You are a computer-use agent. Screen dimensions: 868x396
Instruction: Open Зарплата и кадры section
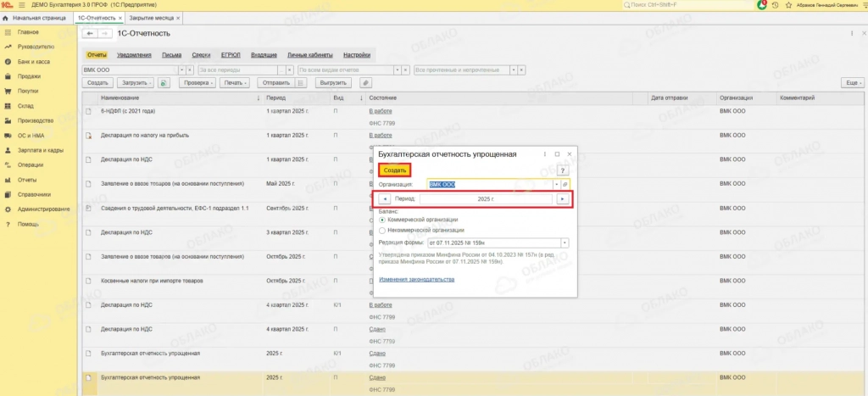[x=41, y=150]
